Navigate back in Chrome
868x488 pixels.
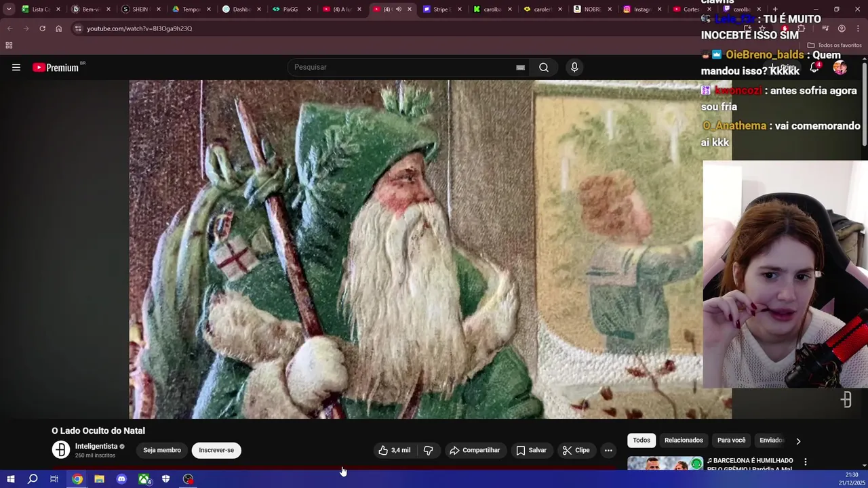click(x=9, y=28)
